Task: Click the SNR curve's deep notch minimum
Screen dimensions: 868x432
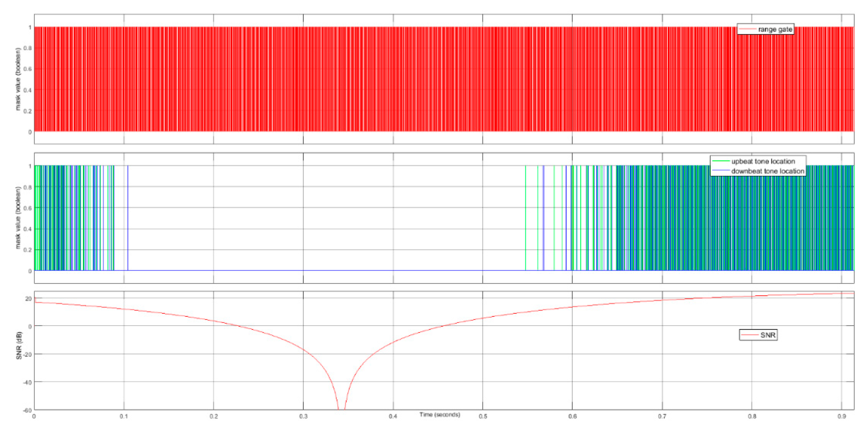Action: [341, 408]
